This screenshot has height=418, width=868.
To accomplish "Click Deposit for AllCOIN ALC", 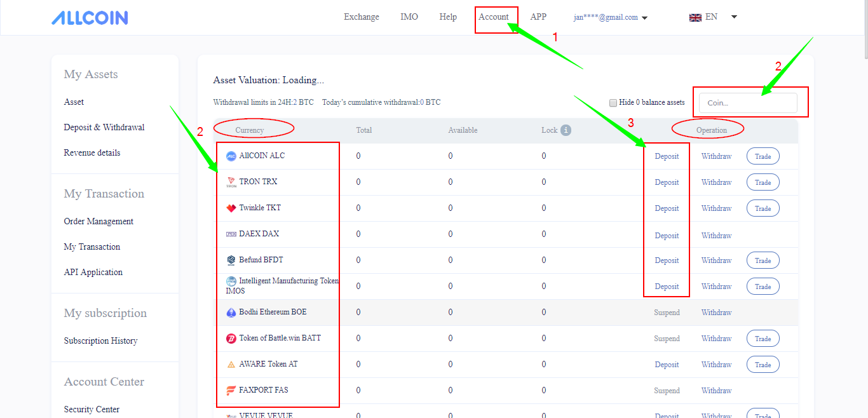I will point(667,156).
